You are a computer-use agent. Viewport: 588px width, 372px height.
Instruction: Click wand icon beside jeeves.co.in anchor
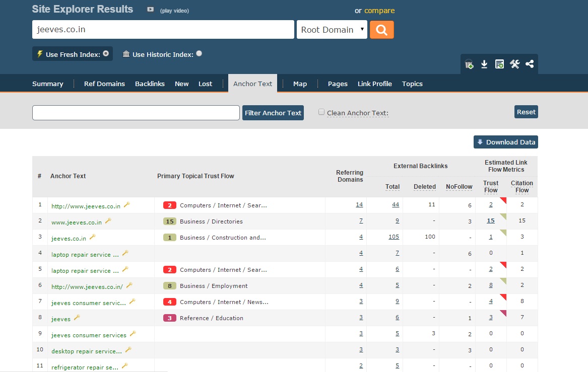(92, 237)
